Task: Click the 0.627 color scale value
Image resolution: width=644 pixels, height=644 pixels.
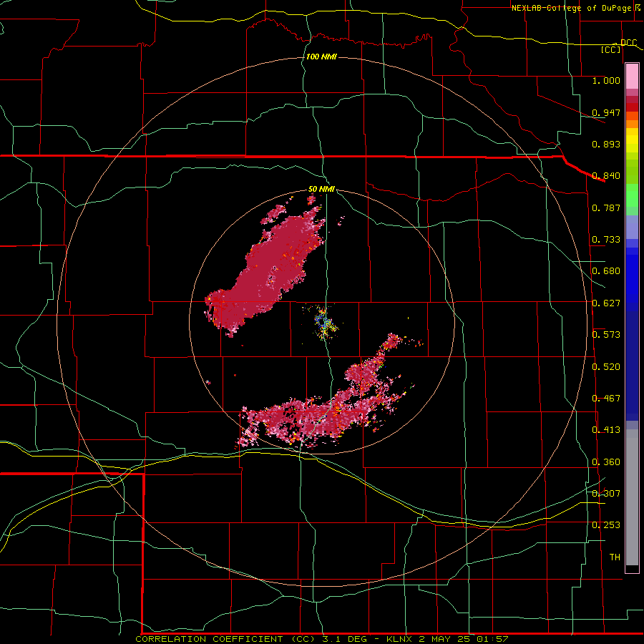Action: click(x=606, y=303)
